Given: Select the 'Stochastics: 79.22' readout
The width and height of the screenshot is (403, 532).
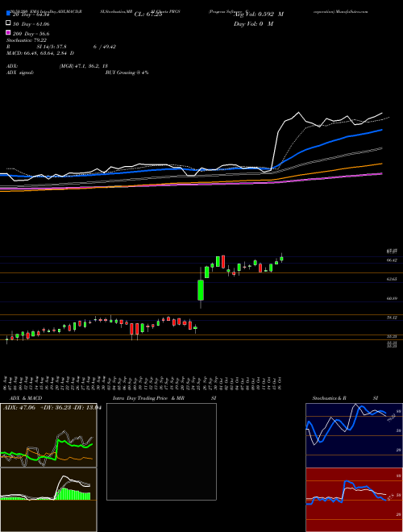Looking at the screenshot, I should 27,40.
